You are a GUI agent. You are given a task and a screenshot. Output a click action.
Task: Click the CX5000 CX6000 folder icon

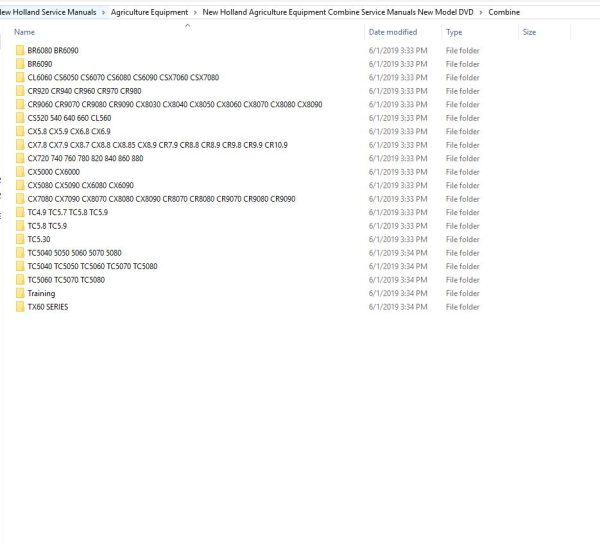click(x=20, y=172)
